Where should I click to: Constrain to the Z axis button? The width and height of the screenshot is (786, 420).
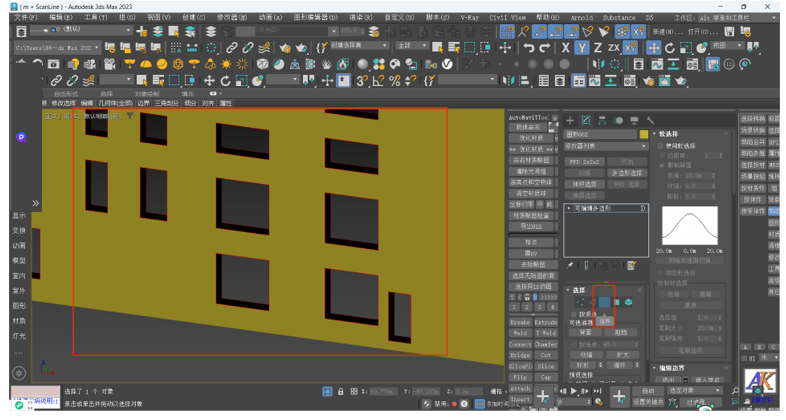598,48
